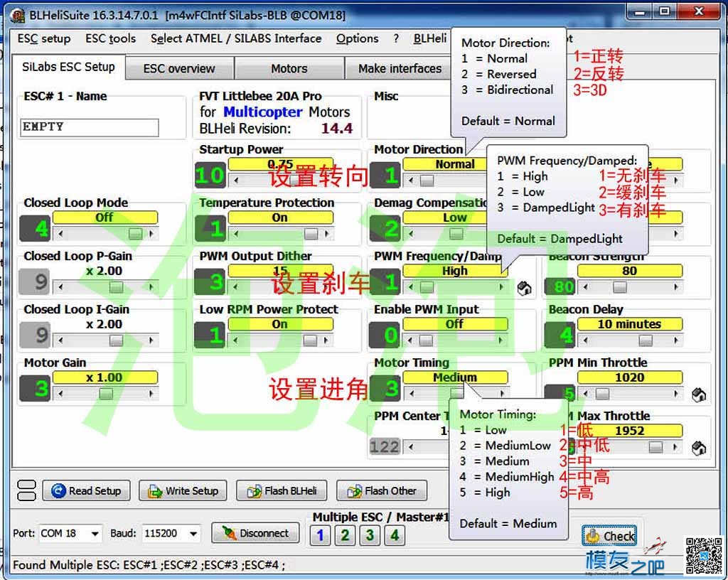Reset PPM Min Throttle with house icon

pyautogui.click(x=699, y=395)
